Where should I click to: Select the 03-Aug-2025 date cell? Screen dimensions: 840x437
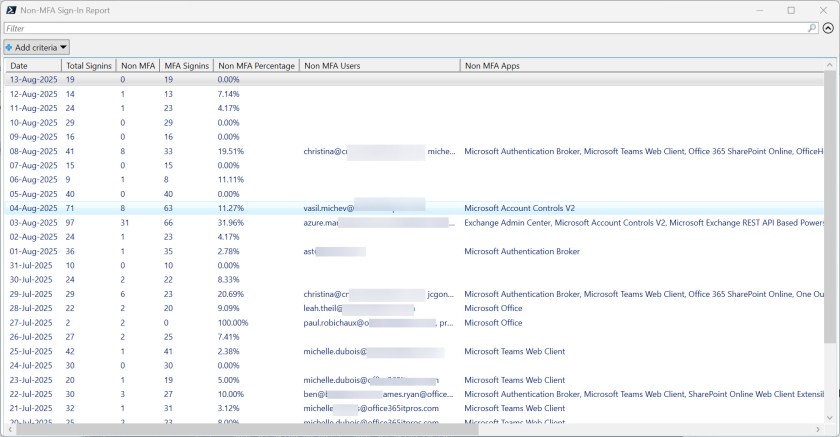pyautogui.click(x=33, y=223)
